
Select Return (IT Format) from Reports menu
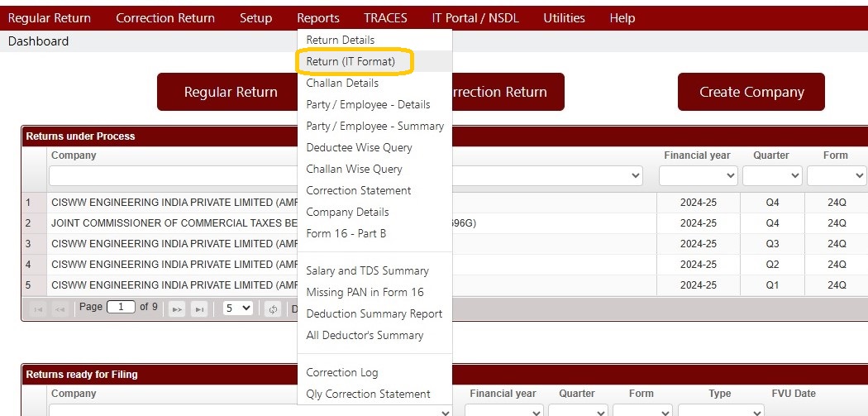pos(351,61)
